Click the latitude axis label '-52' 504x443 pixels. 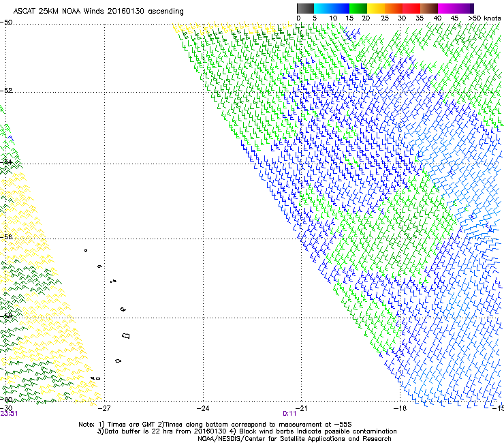click(x=6, y=90)
